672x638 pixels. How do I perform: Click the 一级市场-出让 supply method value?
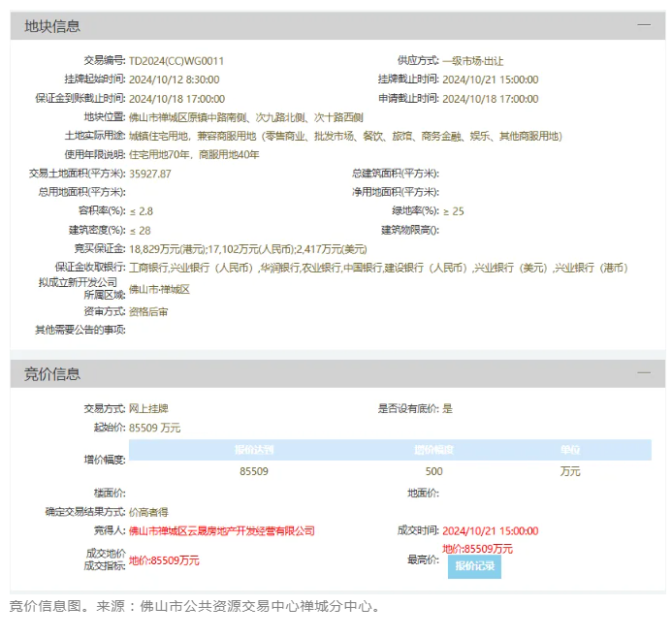[x=472, y=60]
